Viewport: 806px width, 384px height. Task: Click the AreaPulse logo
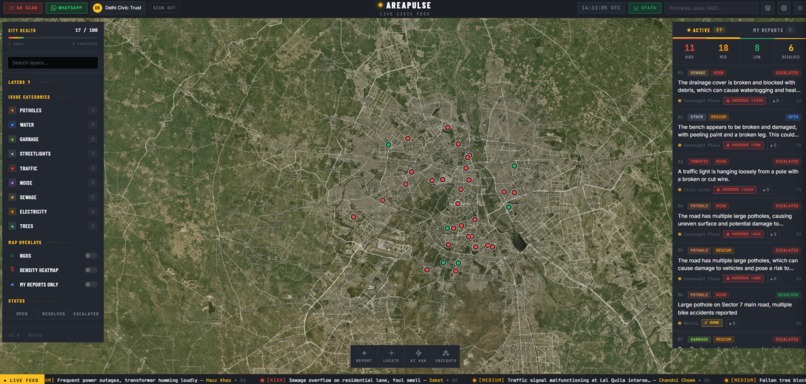405,6
